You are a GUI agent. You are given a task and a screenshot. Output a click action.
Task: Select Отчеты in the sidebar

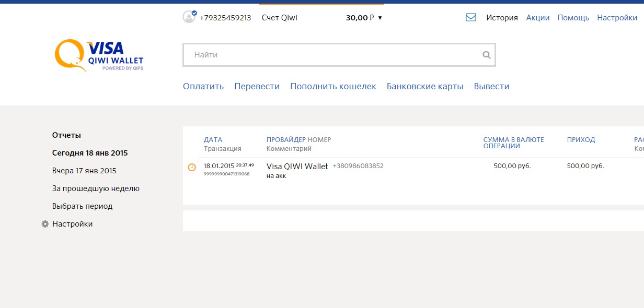pyautogui.click(x=67, y=135)
